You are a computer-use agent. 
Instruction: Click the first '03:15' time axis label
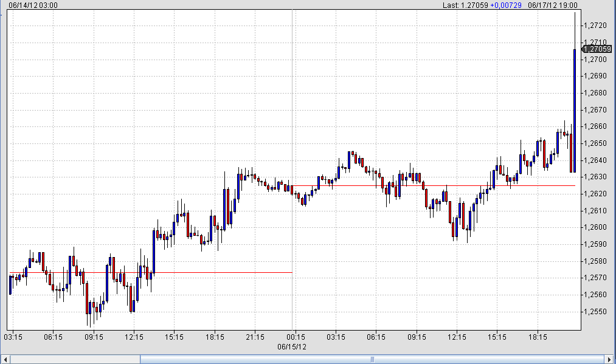(x=13, y=337)
